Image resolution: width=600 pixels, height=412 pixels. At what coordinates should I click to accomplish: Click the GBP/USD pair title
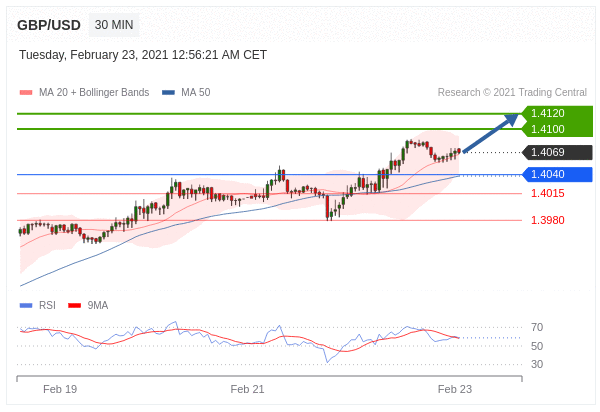(x=48, y=25)
